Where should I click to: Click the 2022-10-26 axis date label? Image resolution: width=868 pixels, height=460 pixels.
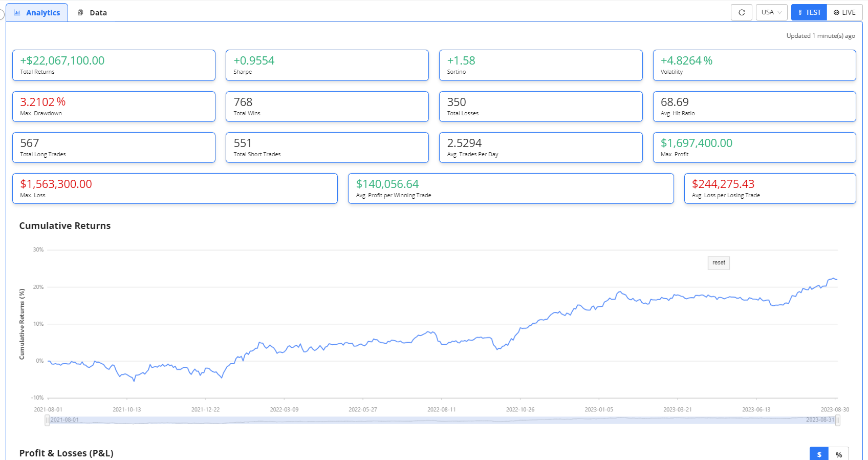520,410
